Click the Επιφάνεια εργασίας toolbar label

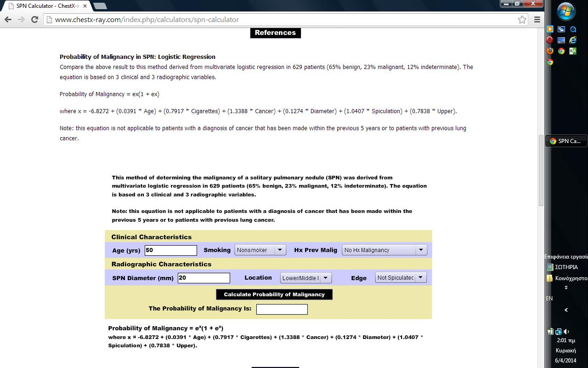click(566, 257)
